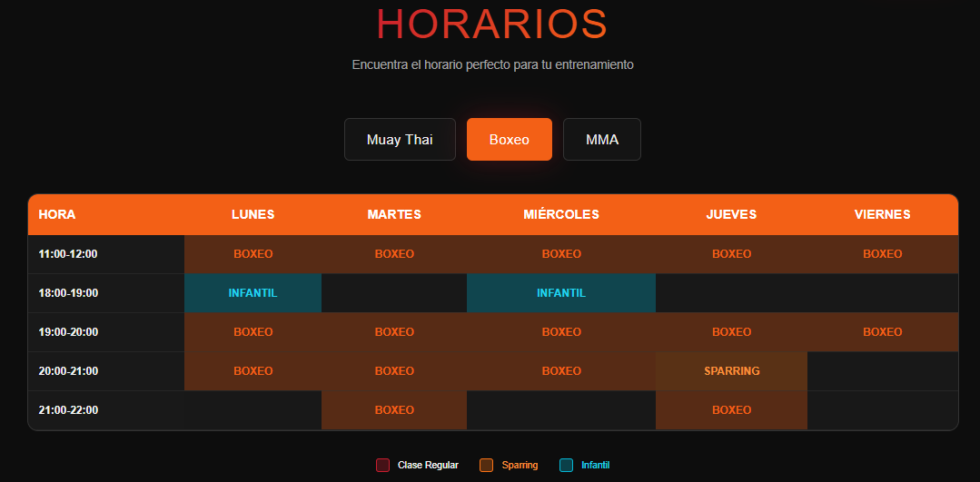Switch to the Muay Thai schedule tab
The height and width of the screenshot is (482, 980).
point(400,139)
